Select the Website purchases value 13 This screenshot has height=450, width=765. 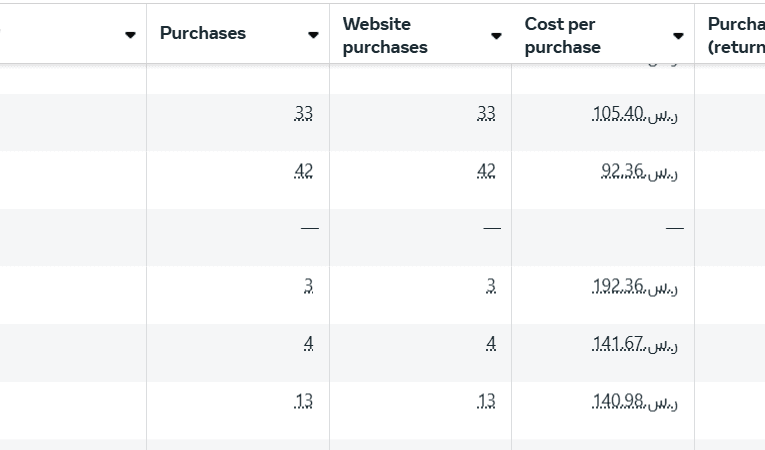(487, 402)
